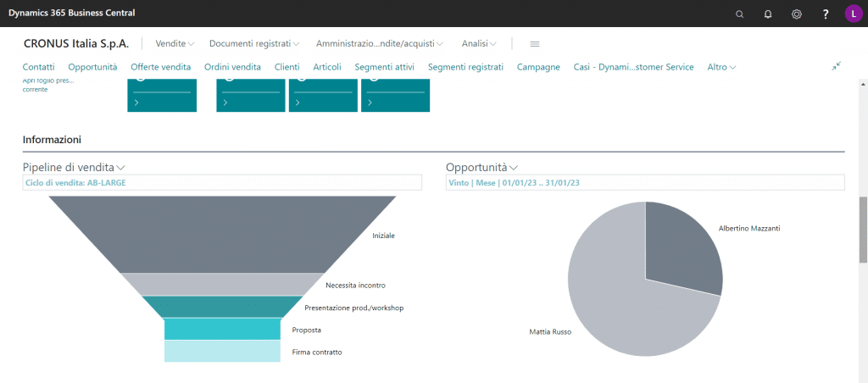
Task: Click the Mattia Russo chart label
Action: pyautogui.click(x=550, y=332)
